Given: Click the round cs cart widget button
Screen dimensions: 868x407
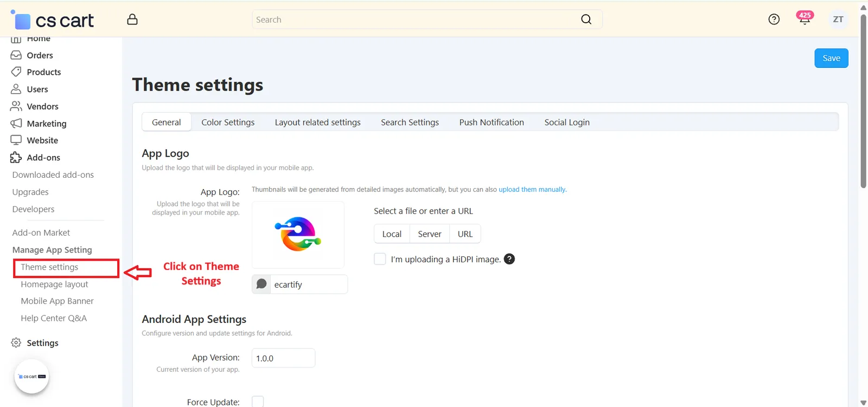Looking at the screenshot, I should [x=32, y=377].
